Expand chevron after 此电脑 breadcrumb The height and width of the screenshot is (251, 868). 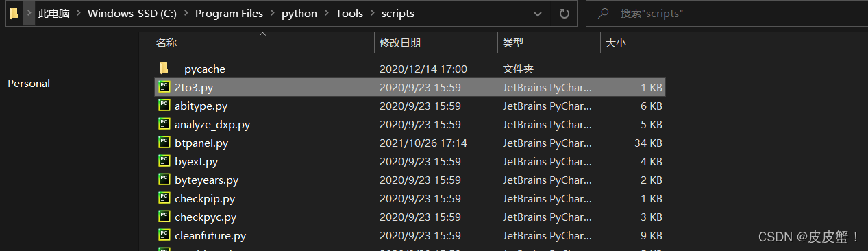click(x=79, y=14)
